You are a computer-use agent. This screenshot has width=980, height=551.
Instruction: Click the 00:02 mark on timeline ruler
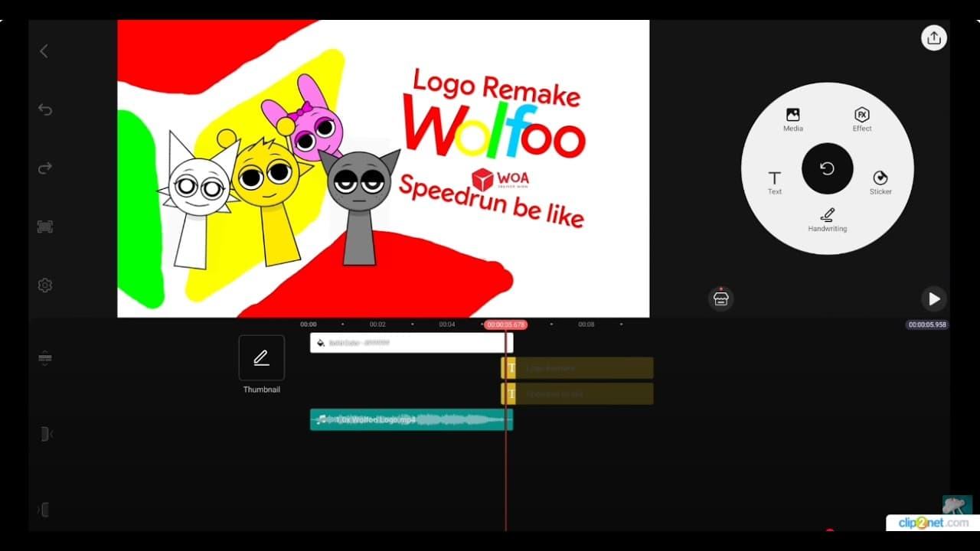pos(377,324)
